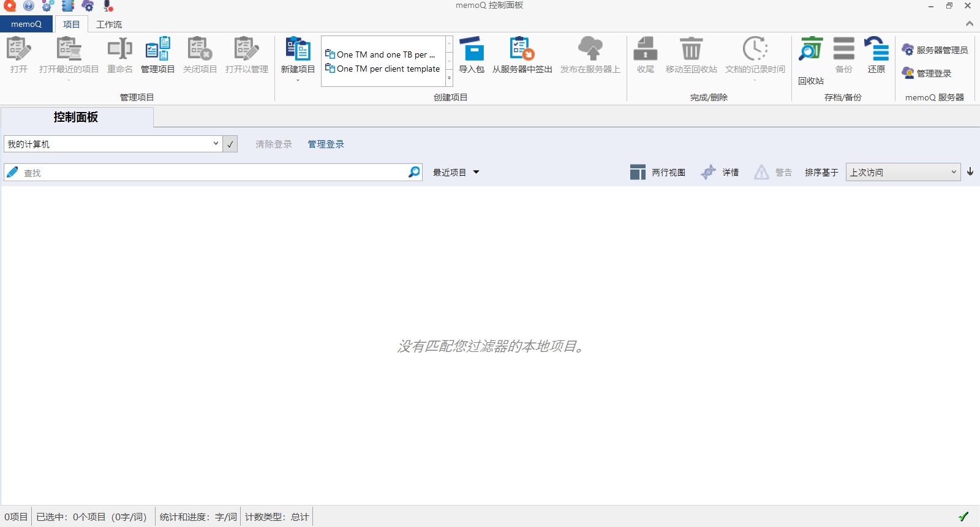
Task: Toggle the sort direction arrow
Action: (x=970, y=172)
